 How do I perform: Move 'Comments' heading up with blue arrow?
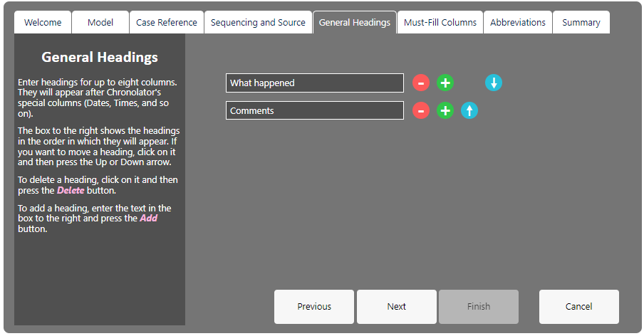[469, 111]
